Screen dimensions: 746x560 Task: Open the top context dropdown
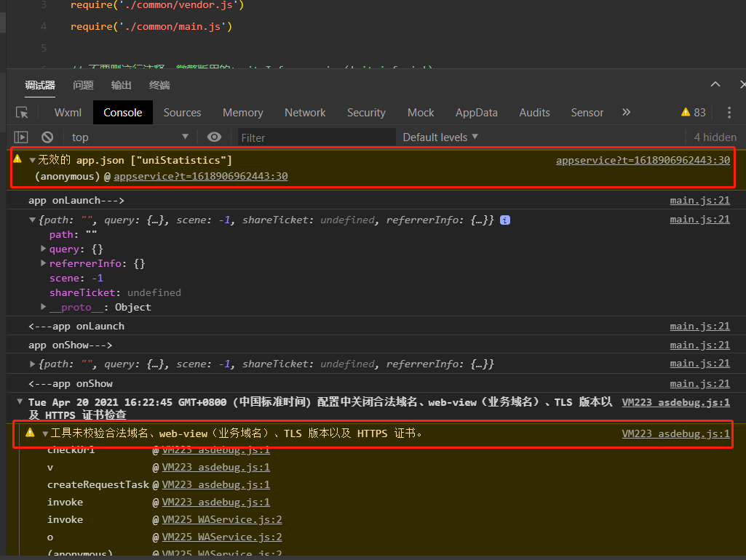pos(130,137)
